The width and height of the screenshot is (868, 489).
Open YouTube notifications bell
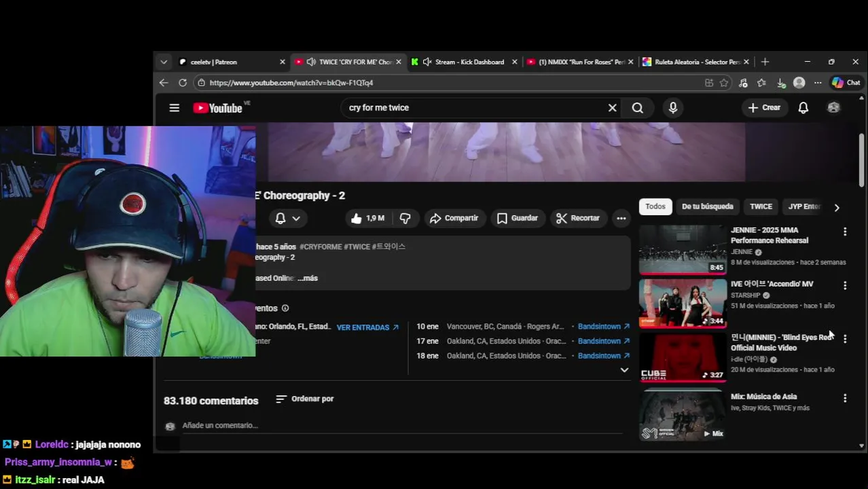[x=803, y=107]
